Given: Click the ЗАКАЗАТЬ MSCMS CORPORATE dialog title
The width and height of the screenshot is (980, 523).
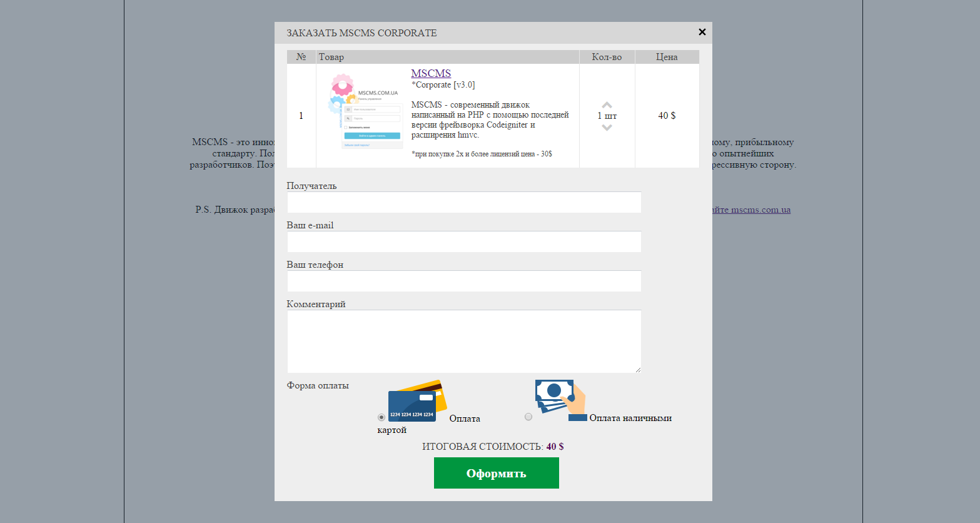Looking at the screenshot, I should tap(361, 33).
